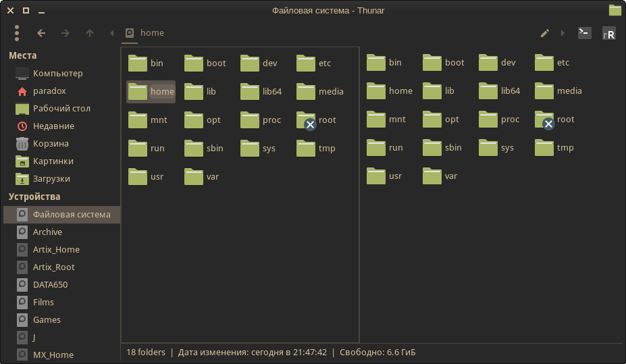The width and height of the screenshot is (626, 364).
Task: Select lib folder in left pane
Action: (x=200, y=91)
